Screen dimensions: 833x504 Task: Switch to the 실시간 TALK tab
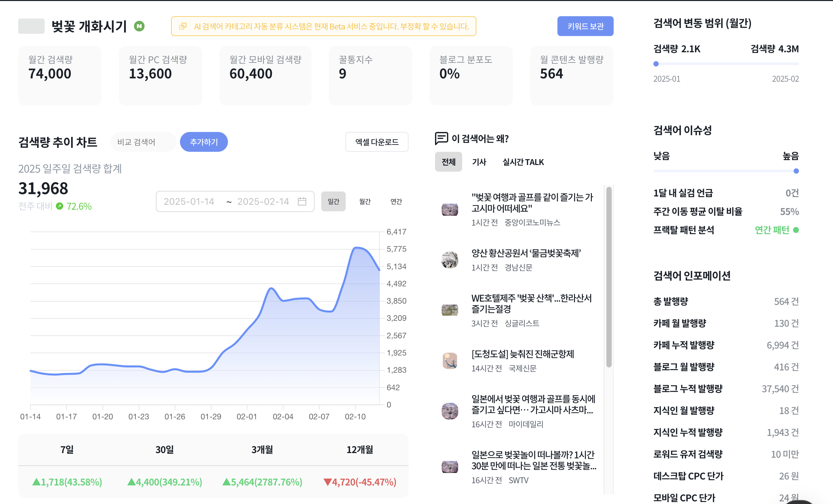coord(523,162)
